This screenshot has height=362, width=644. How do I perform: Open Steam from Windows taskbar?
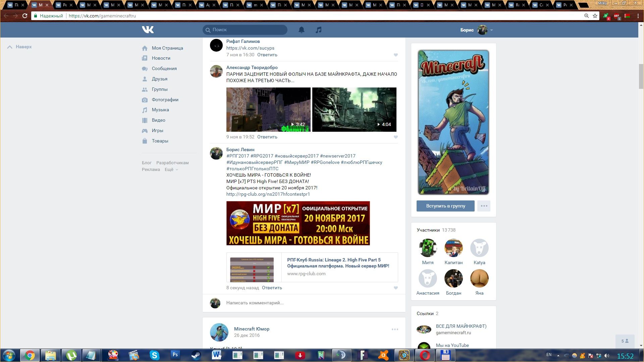196,355
